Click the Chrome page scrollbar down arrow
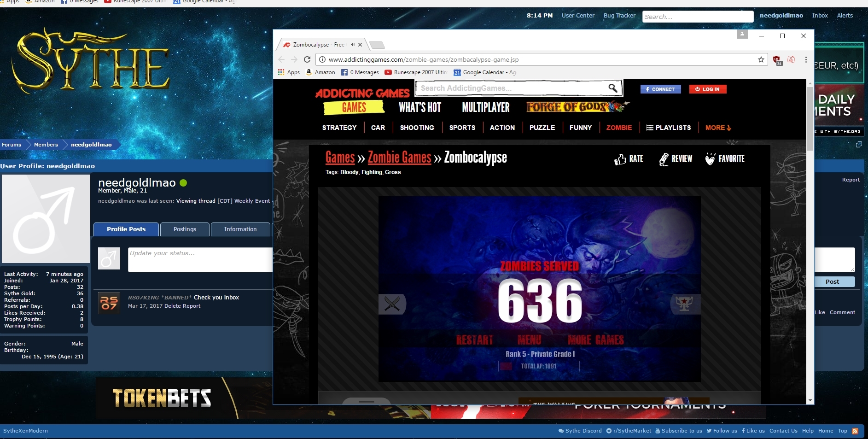The image size is (868, 439). pos(810,400)
